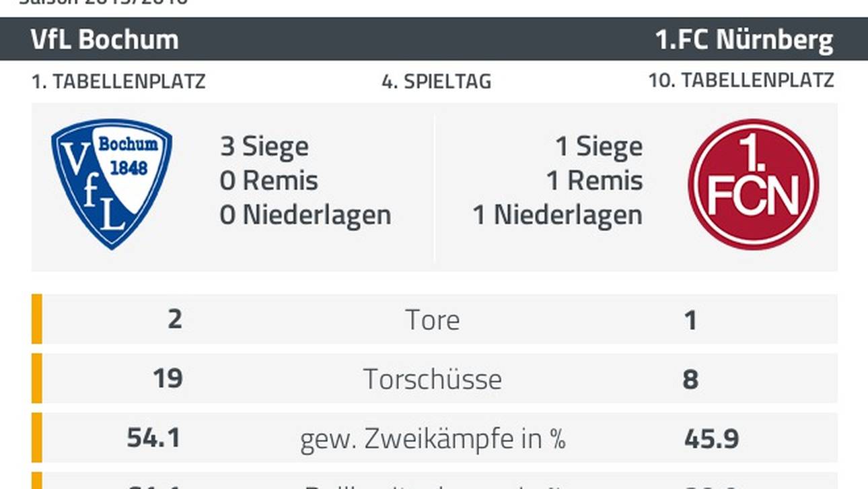The width and height of the screenshot is (868, 489).
Task: Click the orange marker beside Torschüsse
Action: 36,379
